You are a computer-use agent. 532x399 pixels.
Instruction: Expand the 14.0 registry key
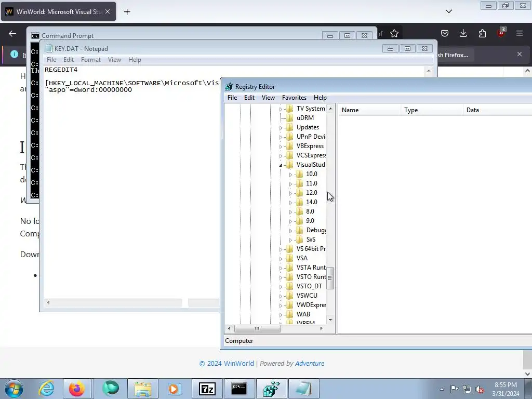tap(290, 203)
